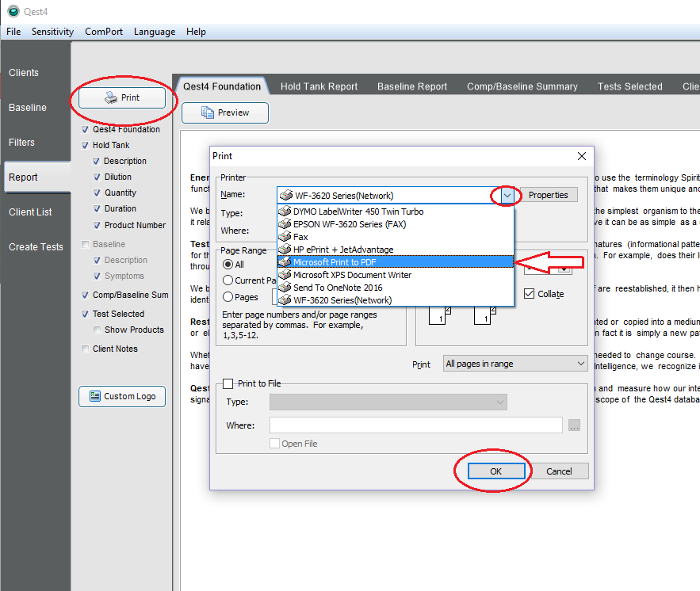
Task: Cancel the Print dialog
Action: 559,471
